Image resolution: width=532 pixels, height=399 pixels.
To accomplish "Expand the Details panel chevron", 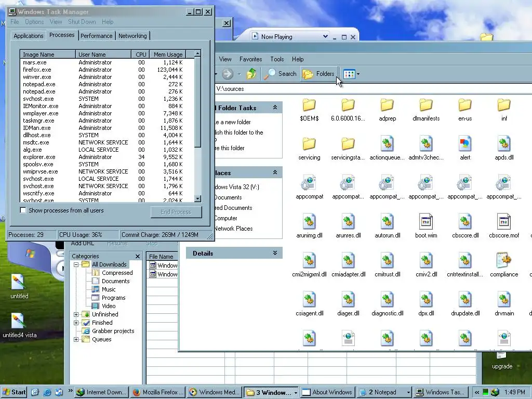I will (275, 253).
